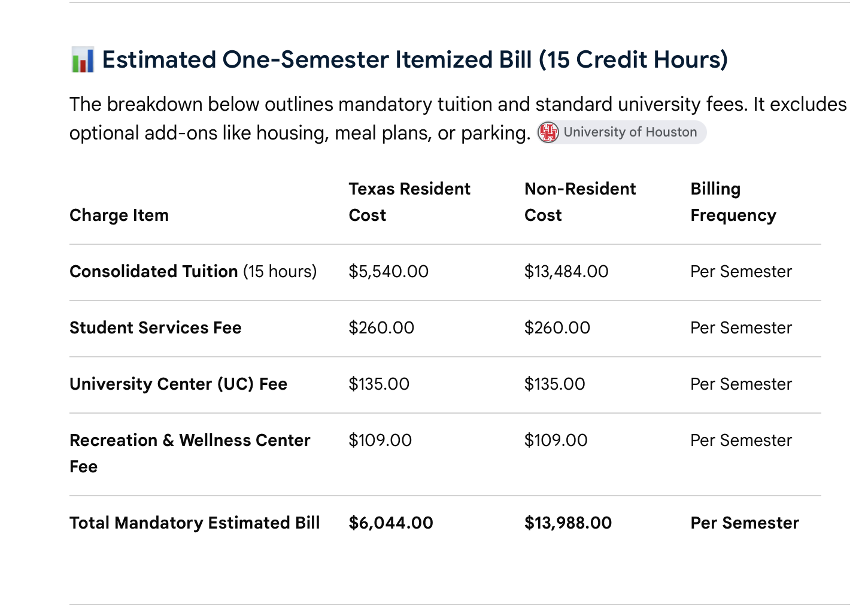The height and width of the screenshot is (607, 868).
Task: Click the $6,044.00 resident total
Action: 391,523
